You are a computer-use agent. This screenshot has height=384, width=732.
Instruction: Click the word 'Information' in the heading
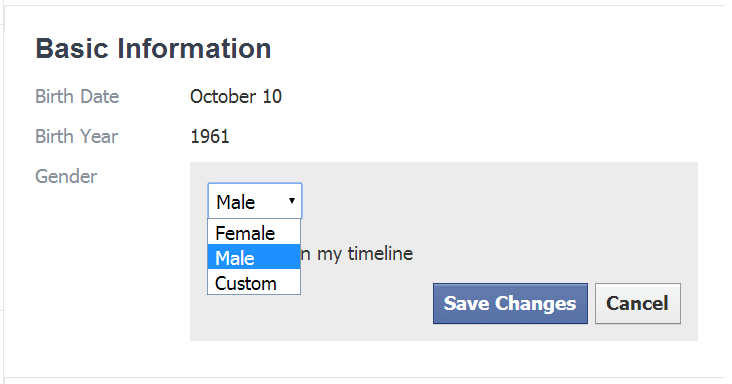(194, 49)
